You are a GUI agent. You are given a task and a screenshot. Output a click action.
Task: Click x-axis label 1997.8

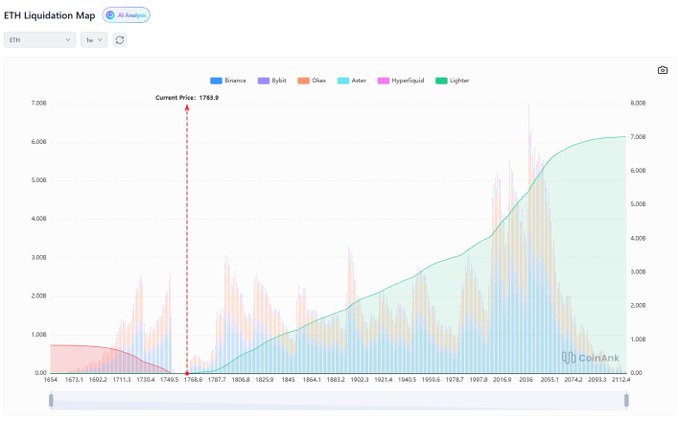478,379
